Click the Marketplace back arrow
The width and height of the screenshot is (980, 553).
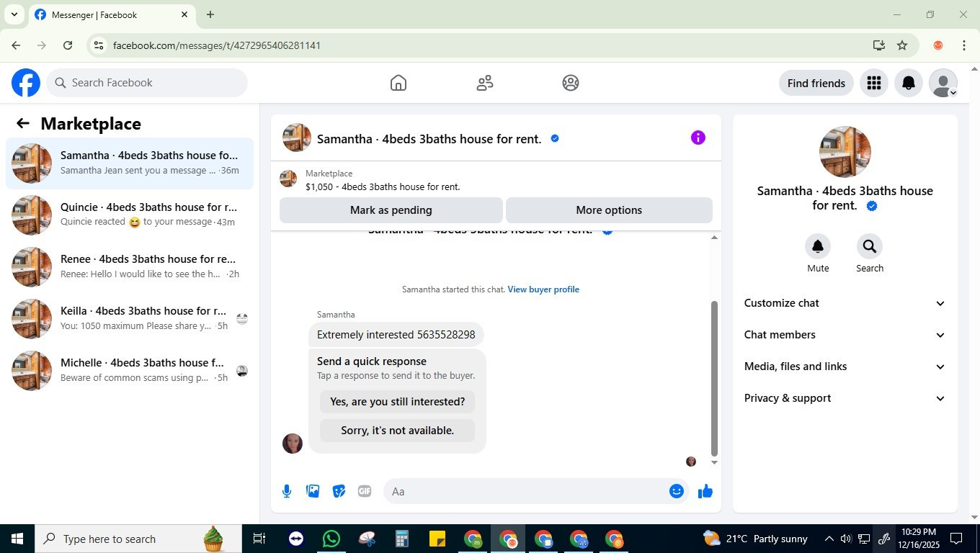tap(23, 123)
